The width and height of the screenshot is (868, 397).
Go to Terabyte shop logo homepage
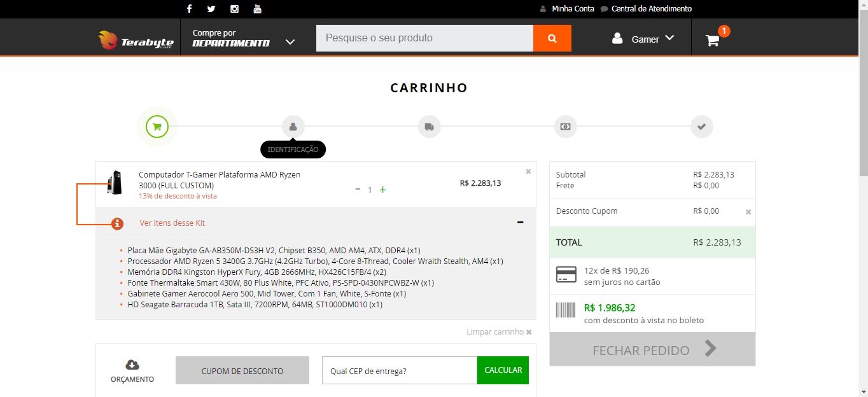pos(136,39)
